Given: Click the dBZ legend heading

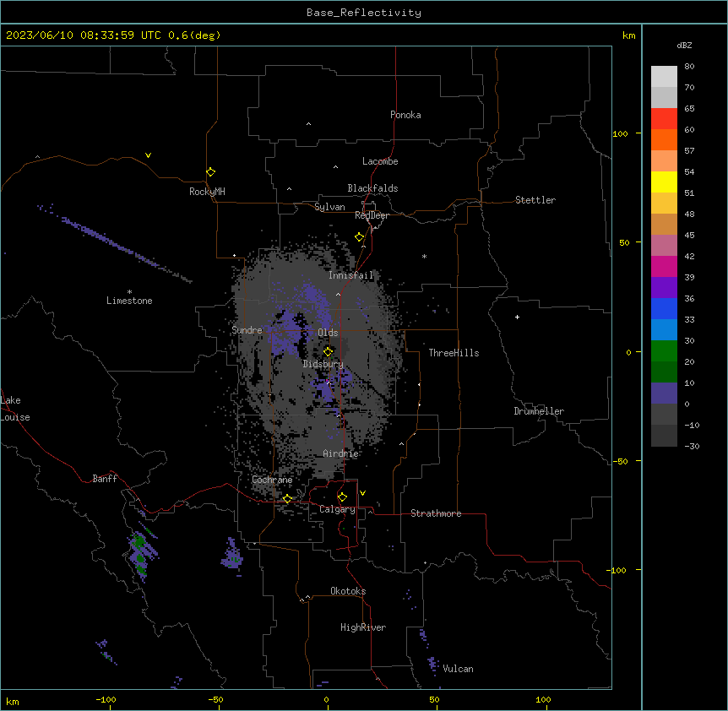Looking at the screenshot, I should [x=684, y=45].
